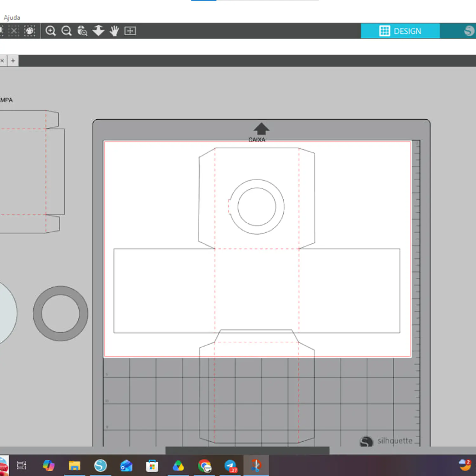Click the cutting mat load arrow
Screen dimensions: 476x476
coord(261,129)
